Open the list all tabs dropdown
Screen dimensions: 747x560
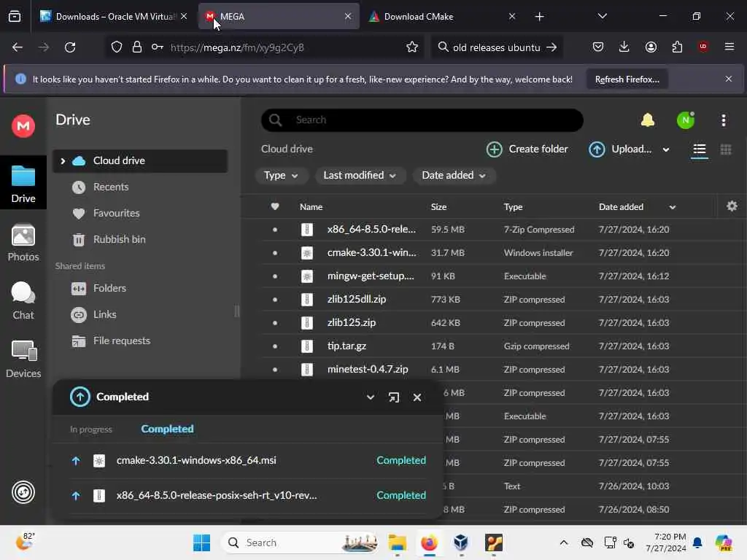(x=602, y=17)
